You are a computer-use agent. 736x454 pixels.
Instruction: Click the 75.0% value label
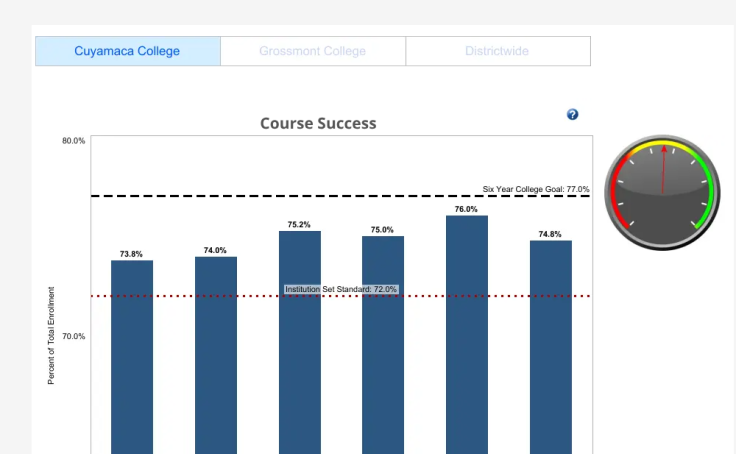[382, 230]
